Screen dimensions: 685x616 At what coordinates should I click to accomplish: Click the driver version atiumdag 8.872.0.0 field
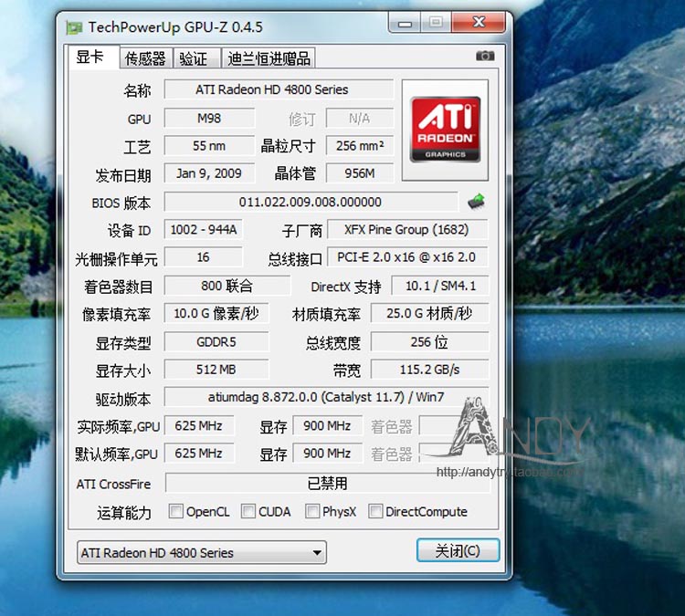(x=326, y=397)
